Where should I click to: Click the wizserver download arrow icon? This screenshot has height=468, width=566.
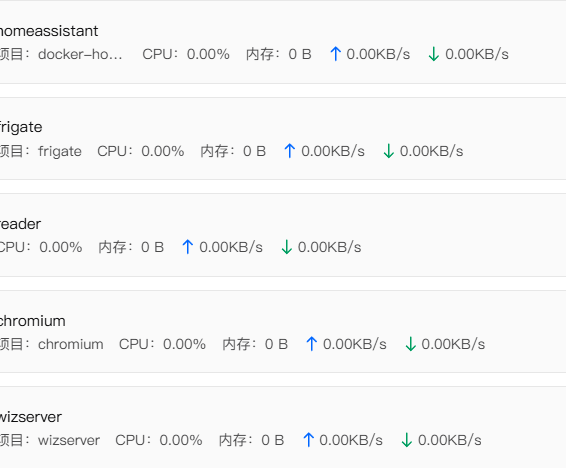tap(406, 440)
